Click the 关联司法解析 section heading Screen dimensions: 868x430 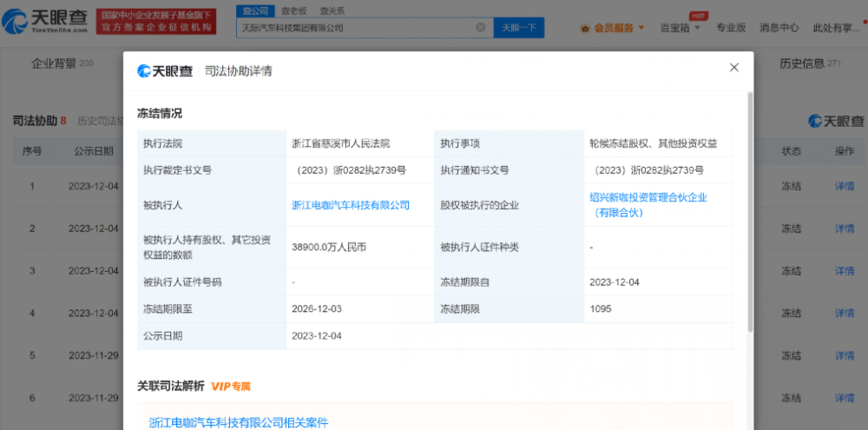click(x=170, y=386)
